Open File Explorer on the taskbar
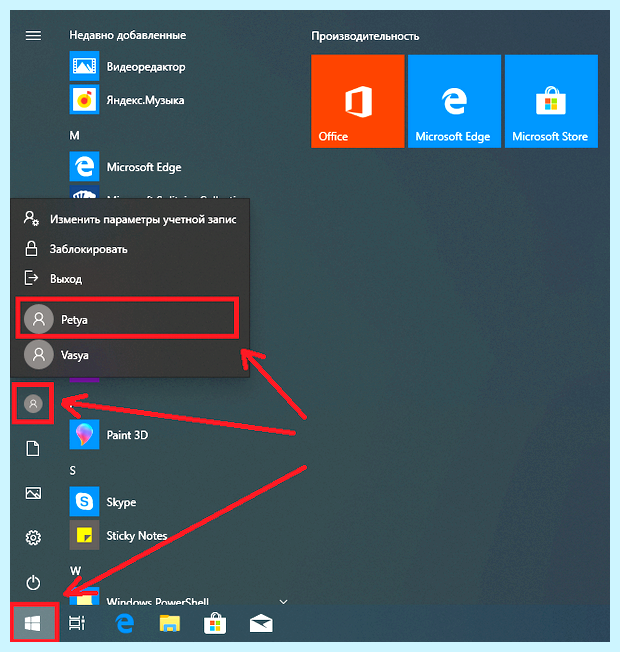Image resolution: width=620 pixels, height=652 pixels. pyautogui.click(x=170, y=624)
